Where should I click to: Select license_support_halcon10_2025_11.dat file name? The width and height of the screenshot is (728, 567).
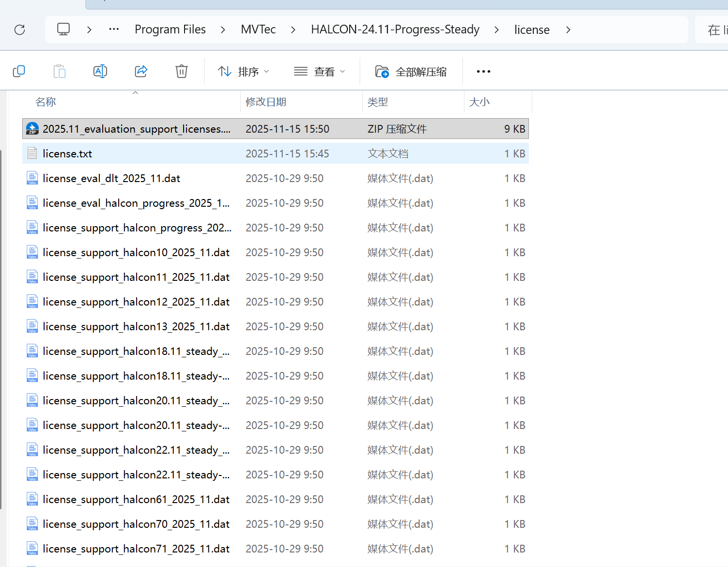[x=136, y=252]
